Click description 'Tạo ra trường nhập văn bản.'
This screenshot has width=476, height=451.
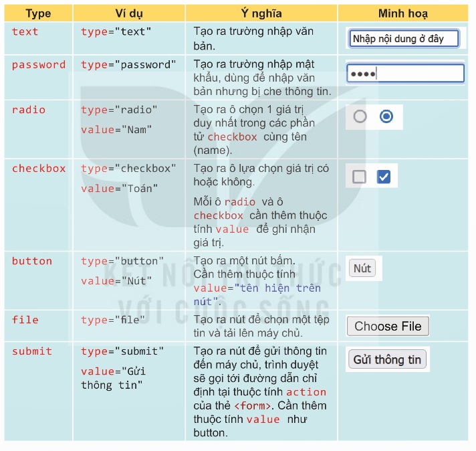[253, 39]
